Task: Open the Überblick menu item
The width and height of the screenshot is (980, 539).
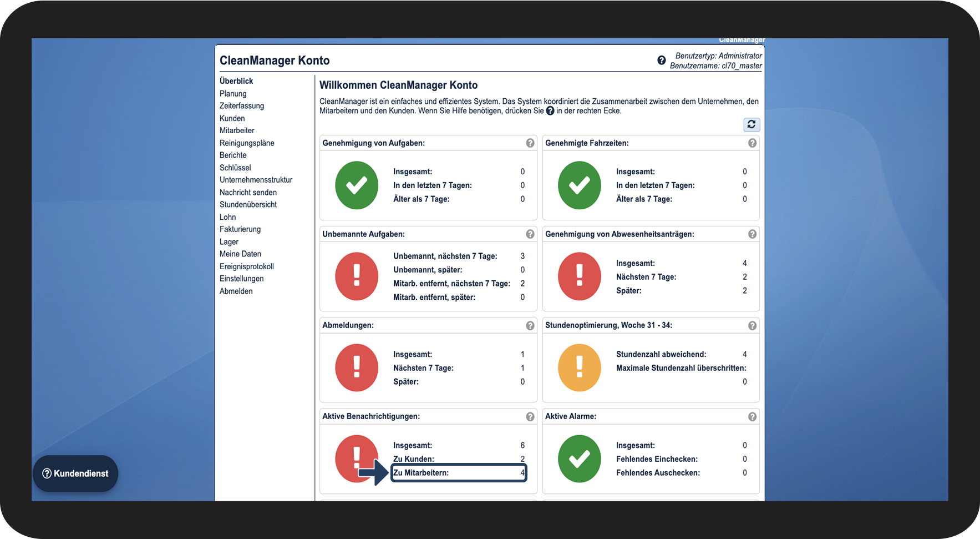Action: (x=236, y=81)
